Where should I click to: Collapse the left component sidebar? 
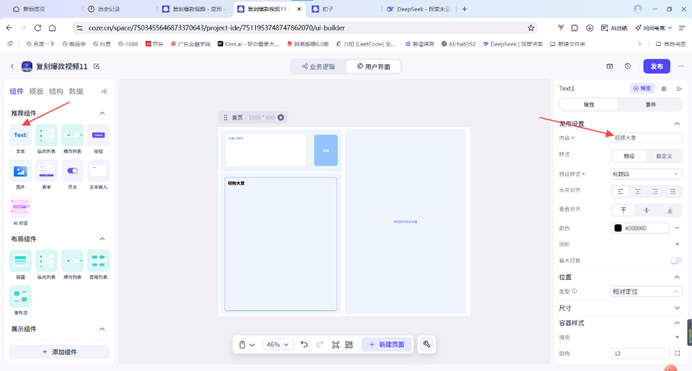[x=104, y=91]
